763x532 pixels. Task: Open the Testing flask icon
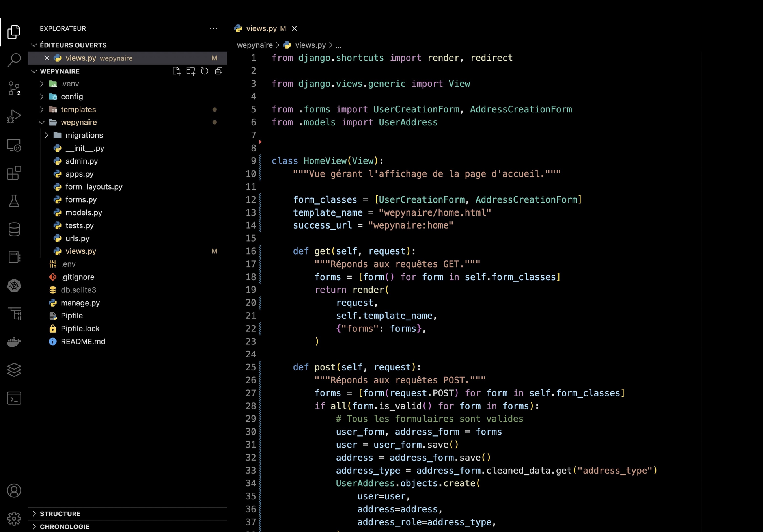click(x=14, y=201)
